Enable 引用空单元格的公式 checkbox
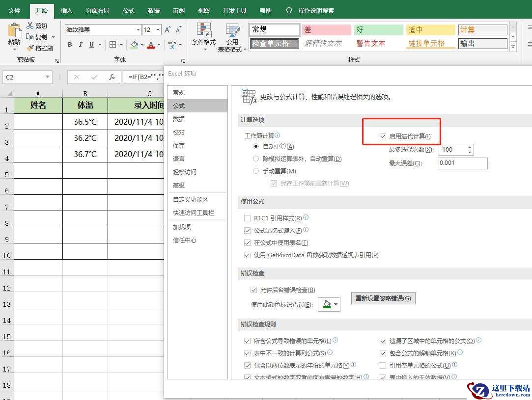Image resolution: width=532 pixels, height=400 pixels. 383,365
